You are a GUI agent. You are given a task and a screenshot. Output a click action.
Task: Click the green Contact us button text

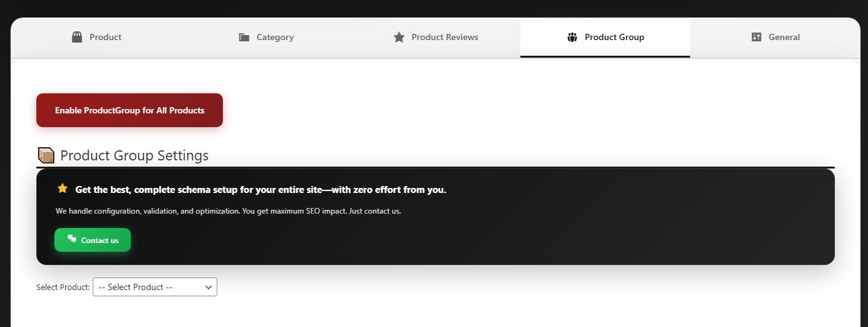100,241
